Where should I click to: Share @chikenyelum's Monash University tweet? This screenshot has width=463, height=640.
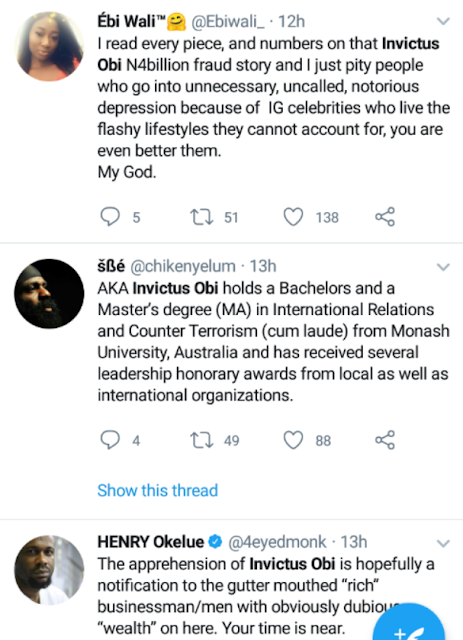click(x=385, y=440)
